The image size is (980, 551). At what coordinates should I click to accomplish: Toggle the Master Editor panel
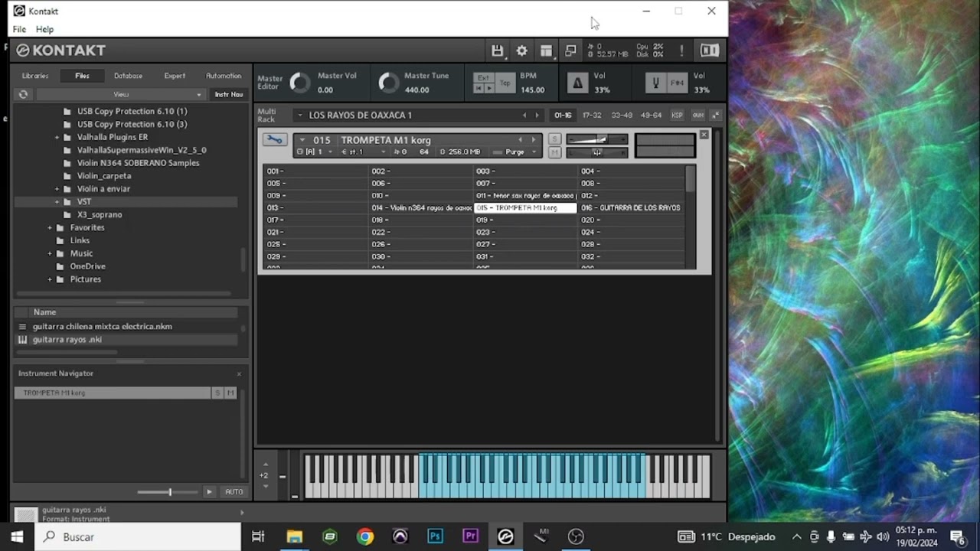[x=269, y=83]
